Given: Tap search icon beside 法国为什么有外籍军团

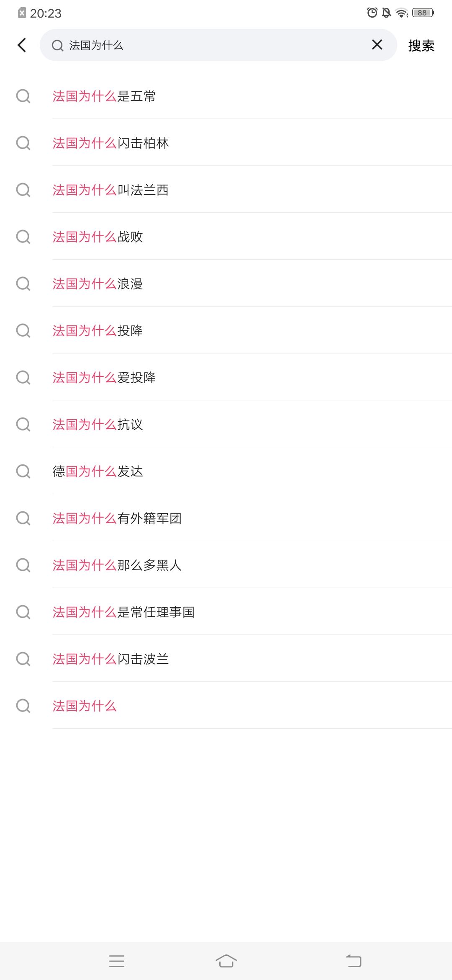Looking at the screenshot, I should [23, 518].
